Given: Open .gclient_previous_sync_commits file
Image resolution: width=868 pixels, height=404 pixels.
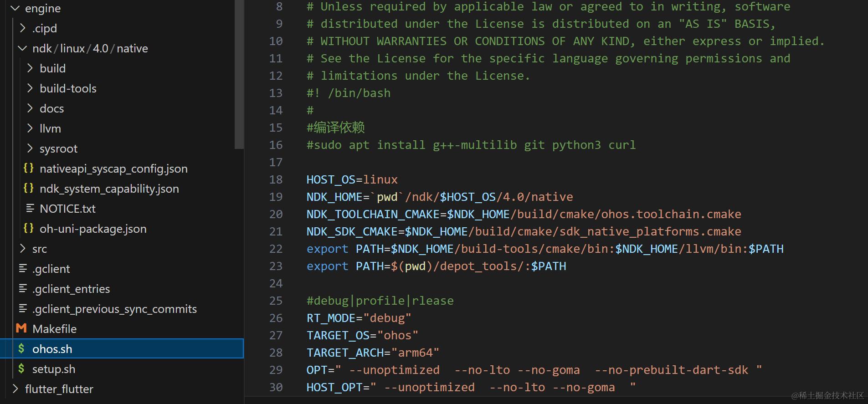Looking at the screenshot, I should pyautogui.click(x=114, y=309).
